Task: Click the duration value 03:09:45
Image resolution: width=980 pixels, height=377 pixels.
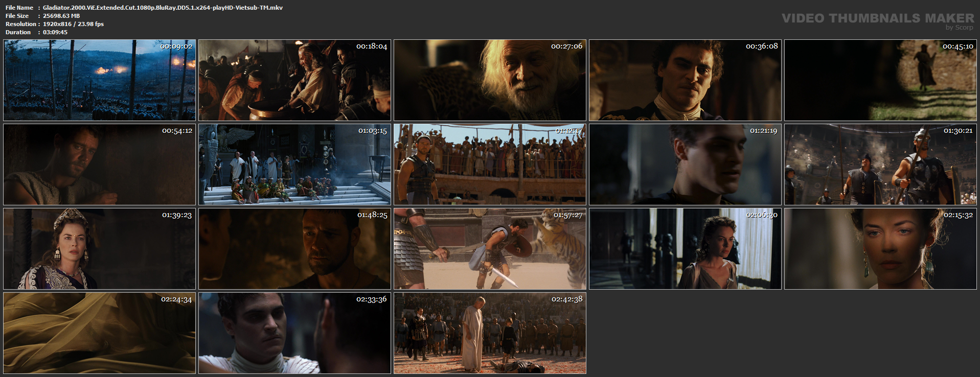Action: [55, 32]
